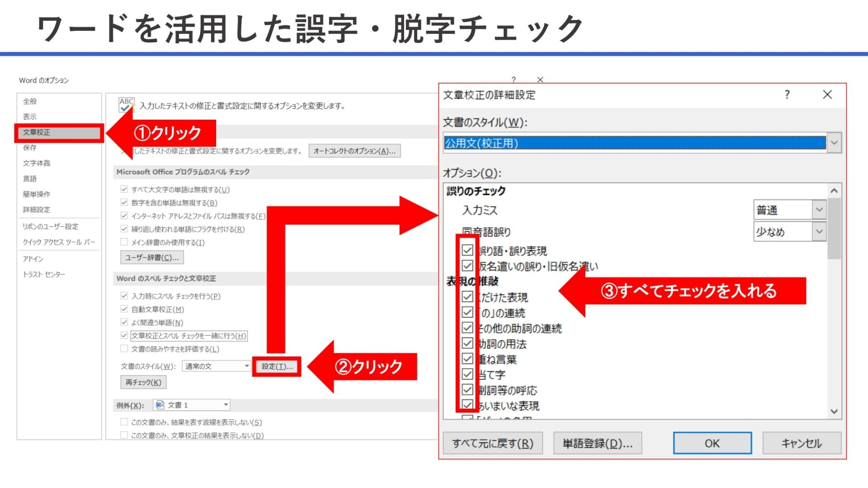Open 詳細設定 category
The image size is (868, 488).
coord(37,210)
